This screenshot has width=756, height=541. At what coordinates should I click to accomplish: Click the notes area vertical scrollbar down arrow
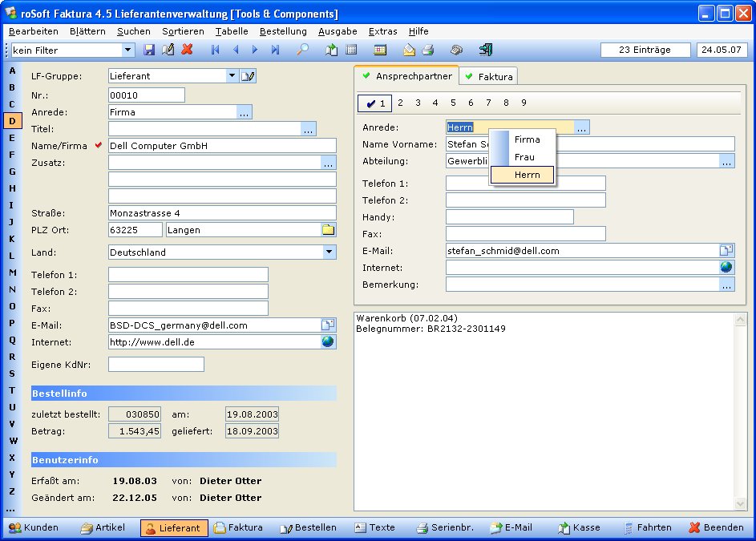tap(740, 504)
